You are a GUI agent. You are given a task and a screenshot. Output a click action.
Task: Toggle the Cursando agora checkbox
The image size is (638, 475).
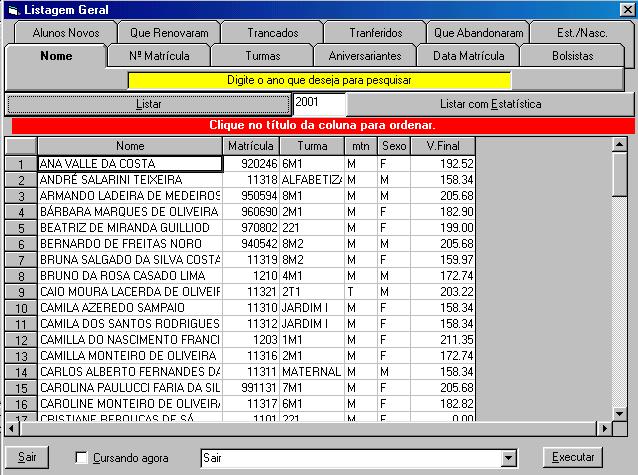click(82, 458)
